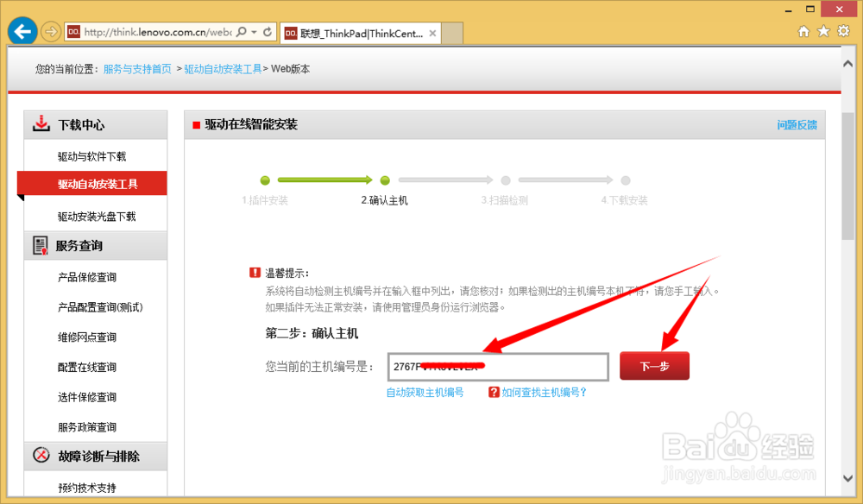863x504 pixels.
Task: Click the scrollbar down arrow
Action: coord(848,478)
